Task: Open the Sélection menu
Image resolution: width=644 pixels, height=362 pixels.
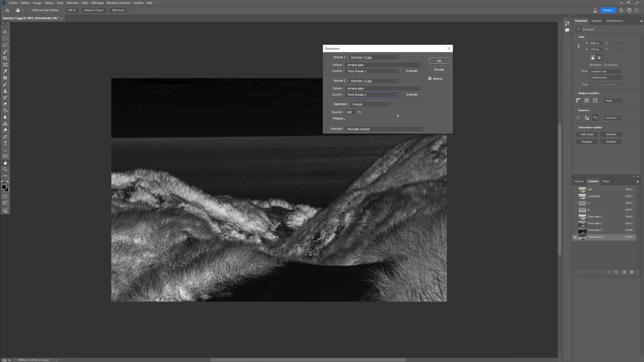Action: (x=72, y=3)
